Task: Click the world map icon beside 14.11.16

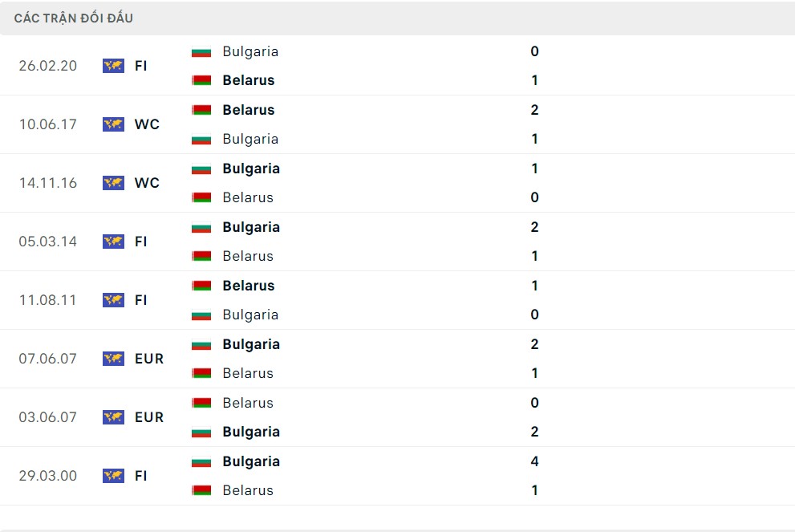Action: coord(113,183)
